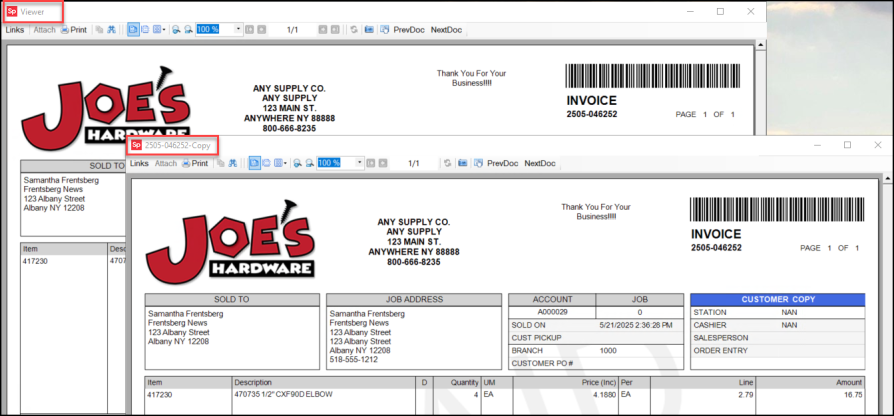Click NextDoc in the Copy window toolbar
The image size is (894, 416).
[x=540, y=163]
